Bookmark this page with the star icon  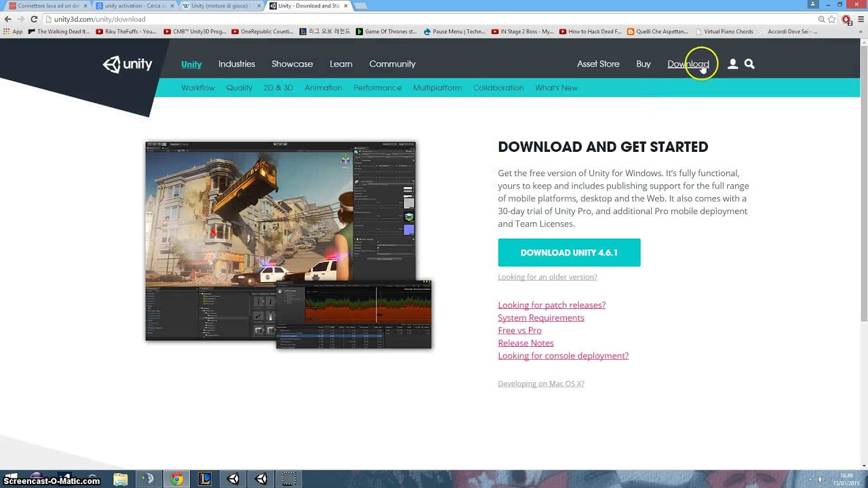click(831, 19)
